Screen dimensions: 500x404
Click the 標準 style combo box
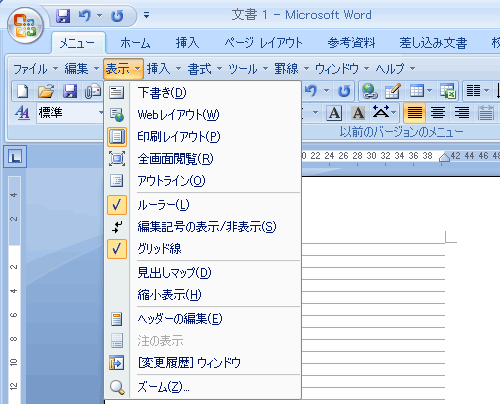(70, 113)
